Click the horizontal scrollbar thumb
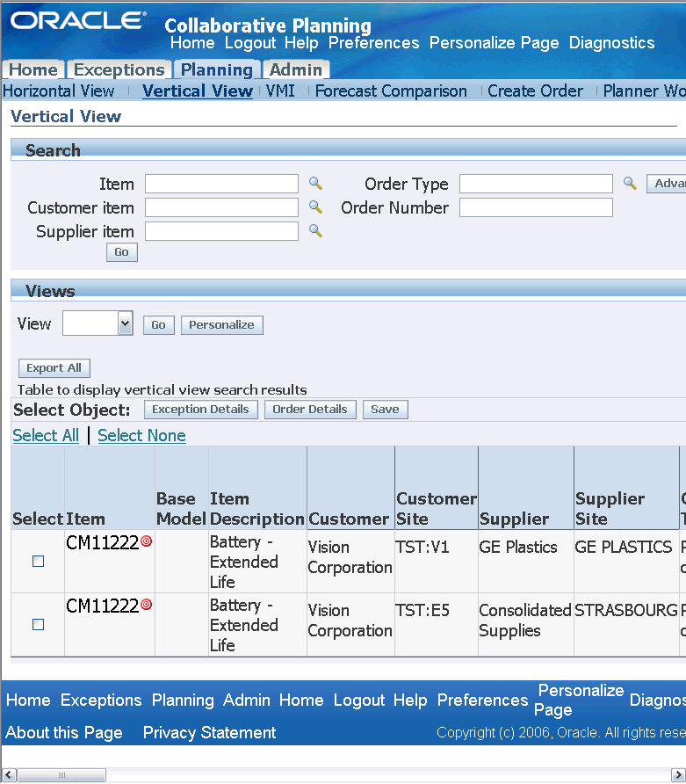 point(61,775)
